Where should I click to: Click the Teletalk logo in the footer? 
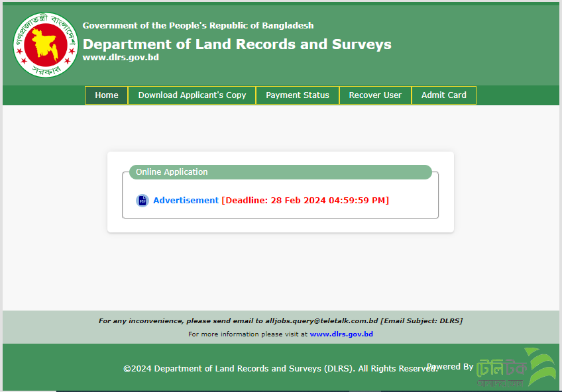[x=516, y=367]
